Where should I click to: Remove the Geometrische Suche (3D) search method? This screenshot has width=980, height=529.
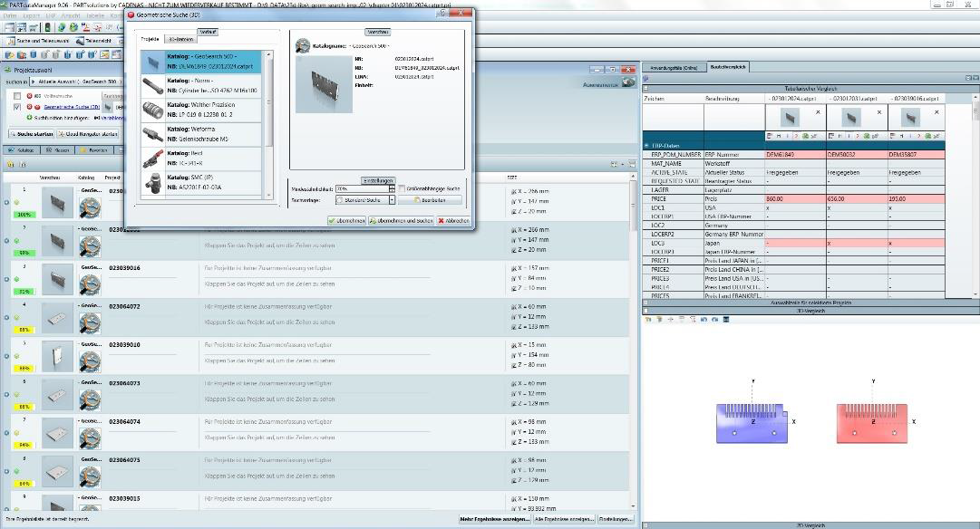pyautogui.click(x=30, y=107)
